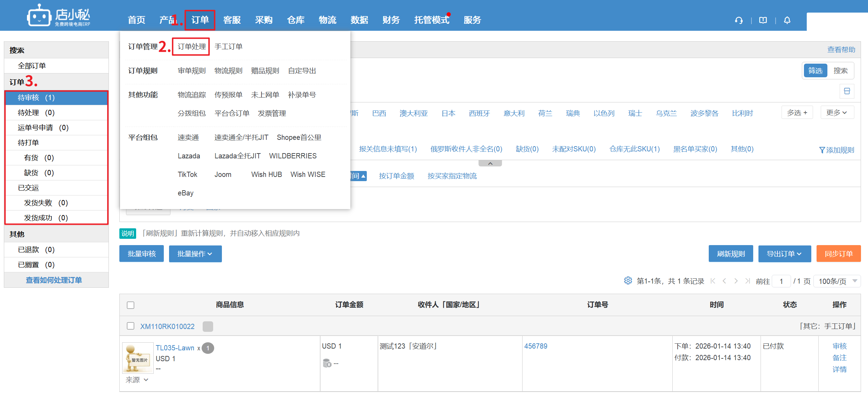Expand the 批量操作 dropdown
This screenshot has height=393, width=868.
coord(195,254)
